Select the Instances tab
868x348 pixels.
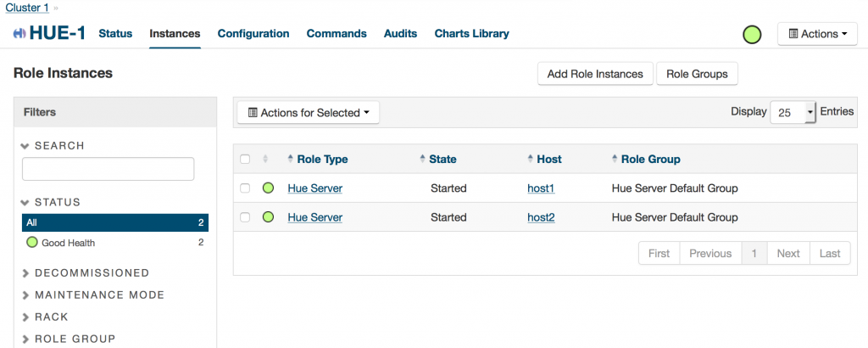(x=175, y=34)
